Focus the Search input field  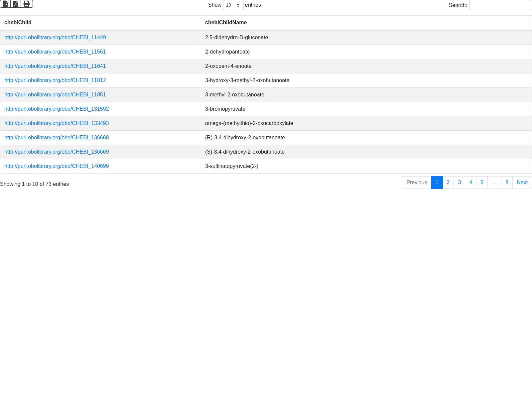500,5
